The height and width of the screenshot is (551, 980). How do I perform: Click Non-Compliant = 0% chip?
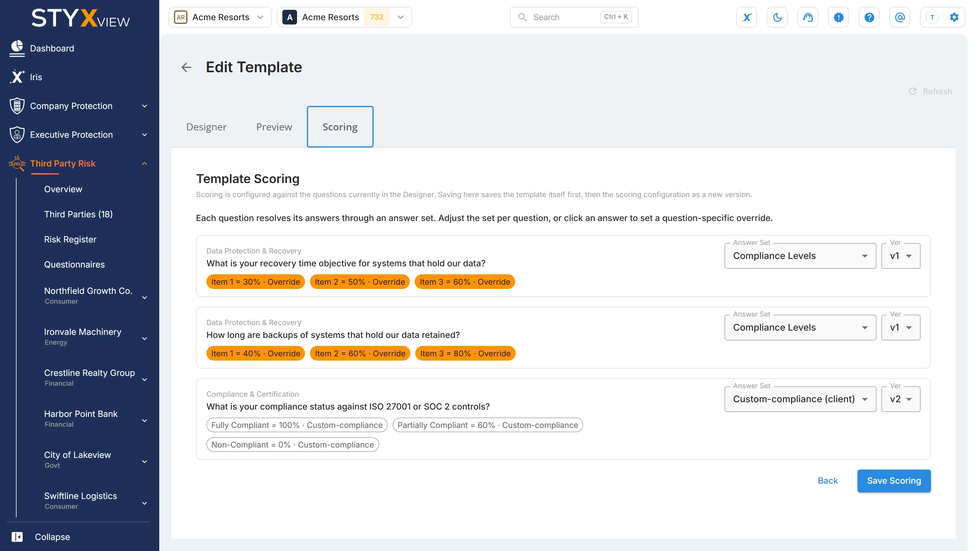[x=292, y=444]
